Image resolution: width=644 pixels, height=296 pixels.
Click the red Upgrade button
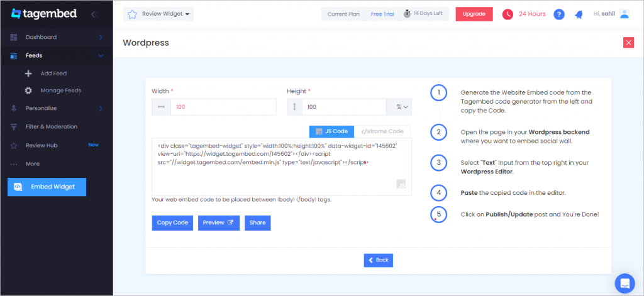pos(474,14)
